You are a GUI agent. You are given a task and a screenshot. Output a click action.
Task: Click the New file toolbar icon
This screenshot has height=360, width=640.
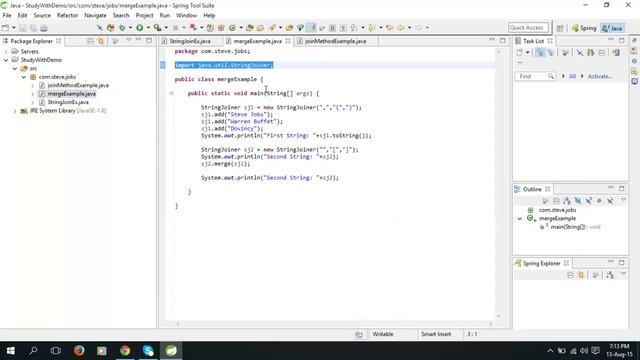(5, 28)
